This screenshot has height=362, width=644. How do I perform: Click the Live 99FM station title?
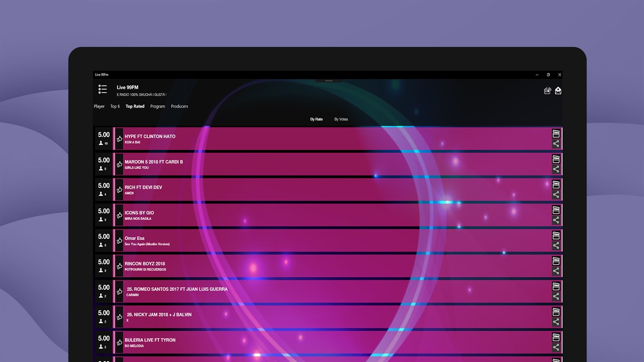(x=128, y=87)
